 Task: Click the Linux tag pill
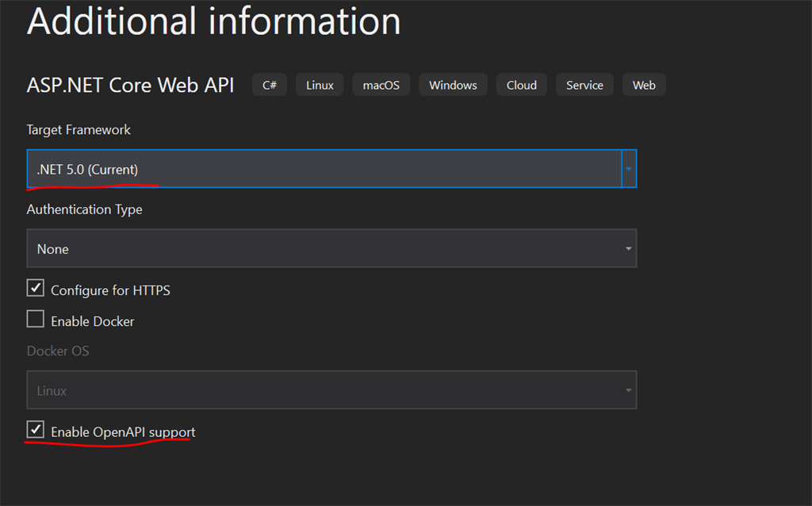[319, 85]
